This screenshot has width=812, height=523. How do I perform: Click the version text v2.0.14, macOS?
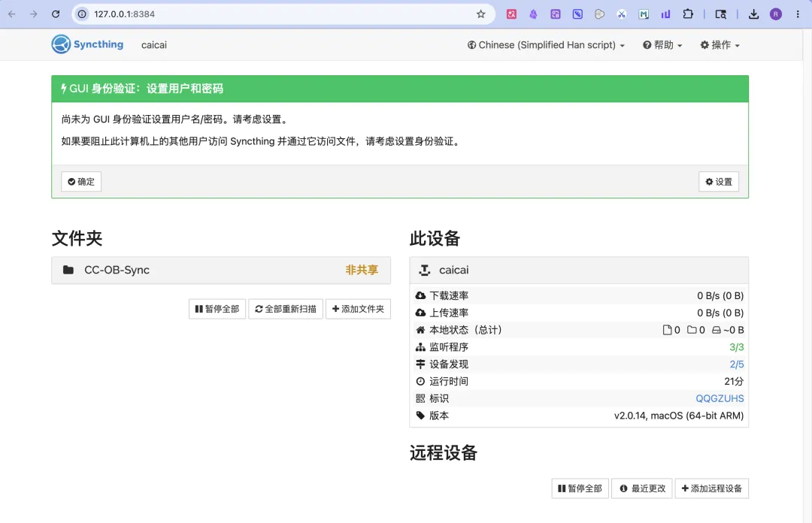coord(679,416)
